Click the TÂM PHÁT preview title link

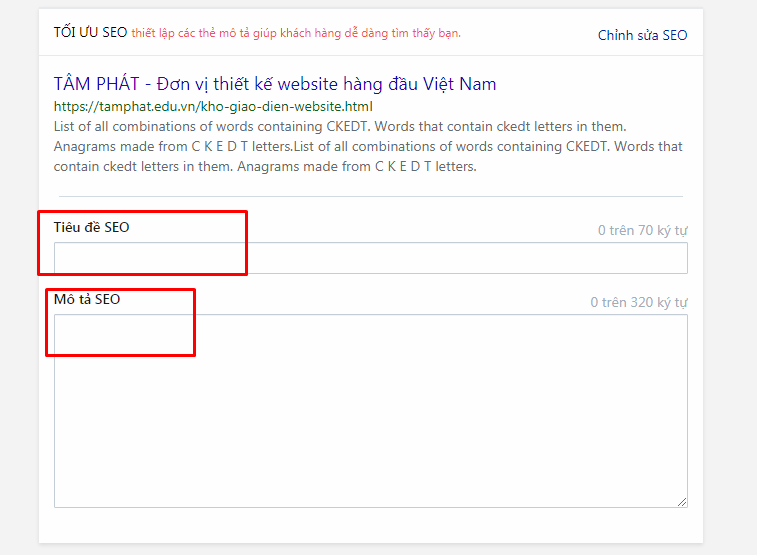tap(274, 84)
